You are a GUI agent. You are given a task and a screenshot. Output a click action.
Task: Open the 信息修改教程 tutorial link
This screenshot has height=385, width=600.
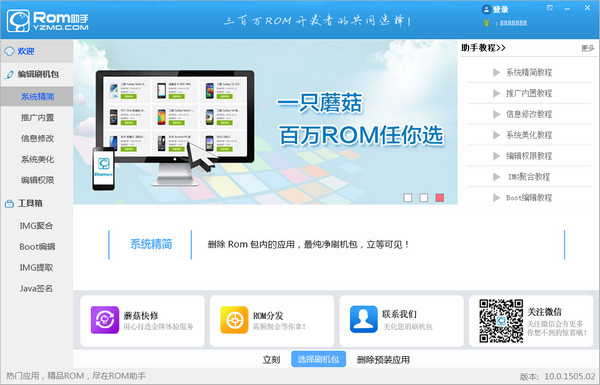click(x=529, y=114)
